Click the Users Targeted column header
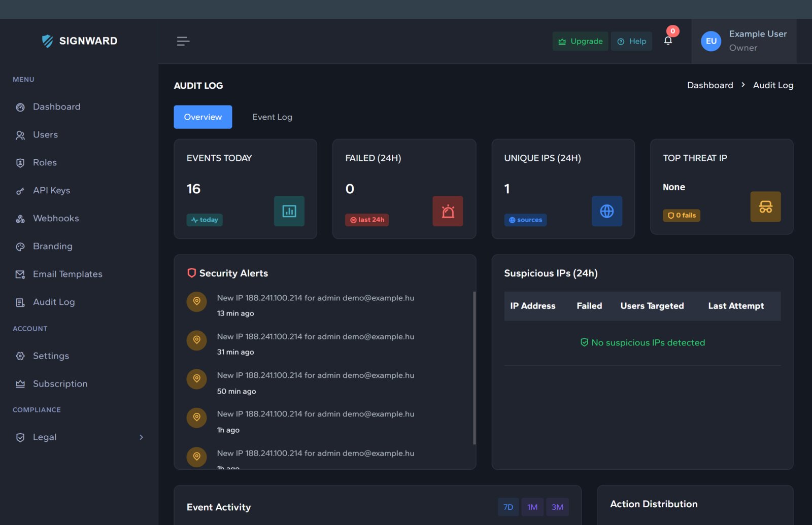This screenshot has height=525, width=812. pos(652,306)
